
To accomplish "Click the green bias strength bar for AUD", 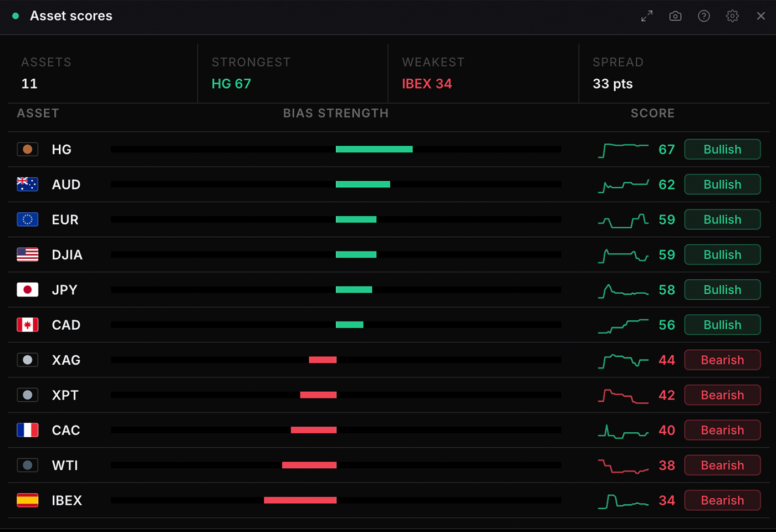I will point(363,185).
